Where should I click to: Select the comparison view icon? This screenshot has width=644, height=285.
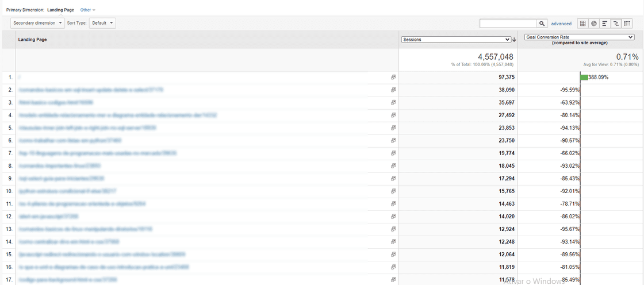pos(616,24)
